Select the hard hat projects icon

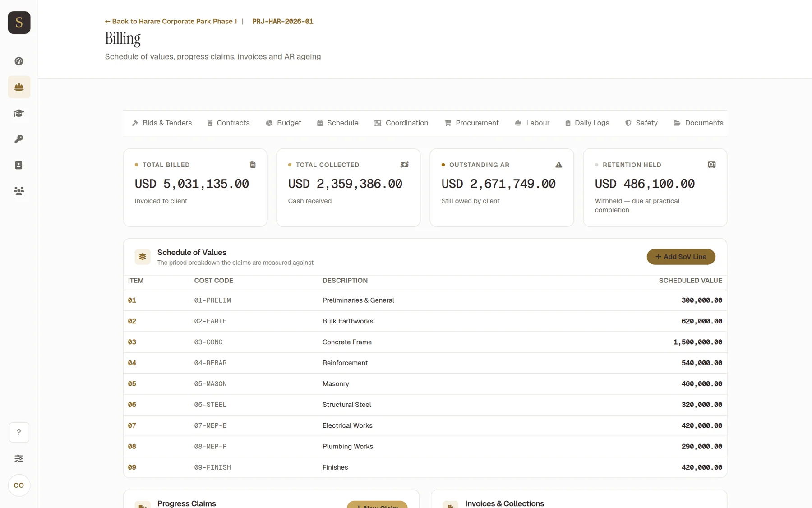[19, 87]
